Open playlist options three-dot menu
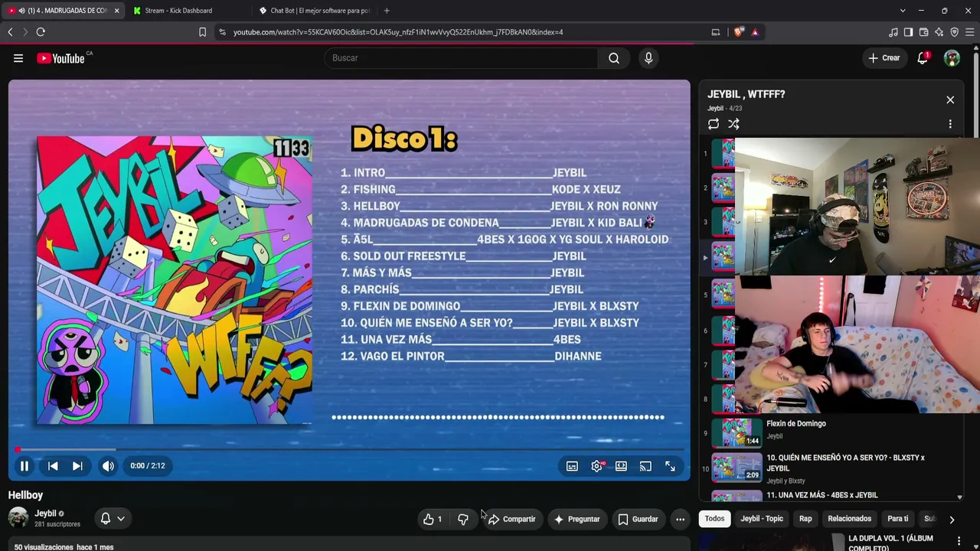This screenshot has width=980, height=551. (950, 124)
